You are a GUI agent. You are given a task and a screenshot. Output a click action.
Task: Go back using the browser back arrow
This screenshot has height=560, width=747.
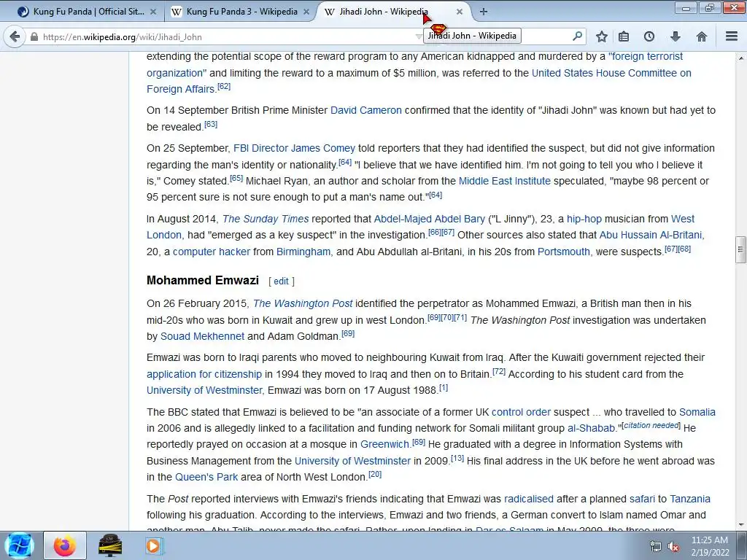click(x=15, y=36)
